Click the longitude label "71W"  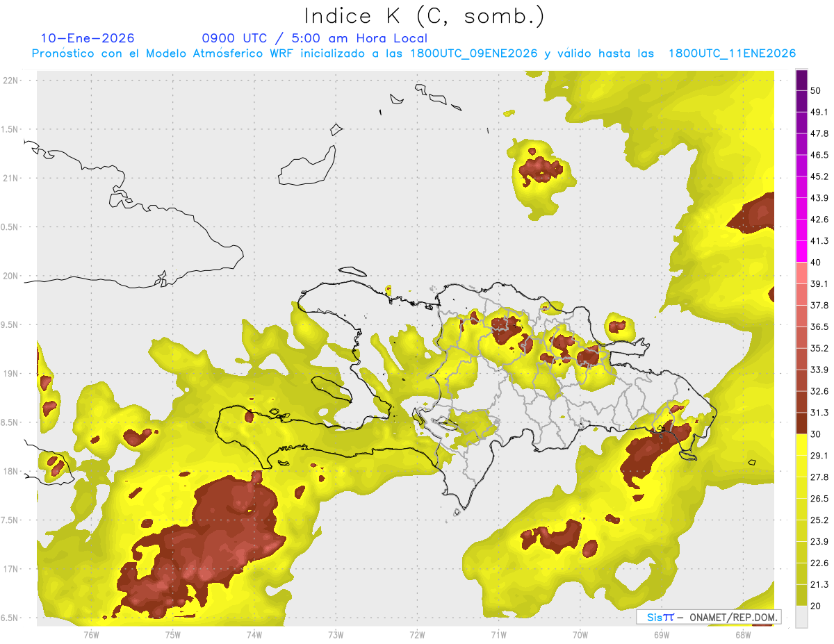[498, 634]
